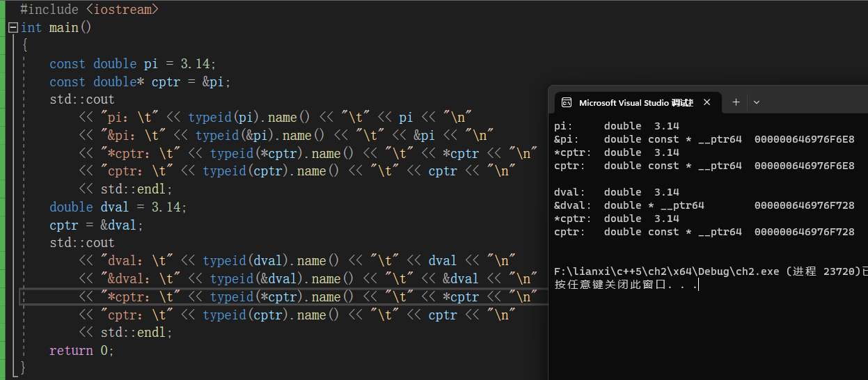Click the 'const double* cptr = &pi;' line
This screenshot has width=868, height=380.
(x=139, y=82)
